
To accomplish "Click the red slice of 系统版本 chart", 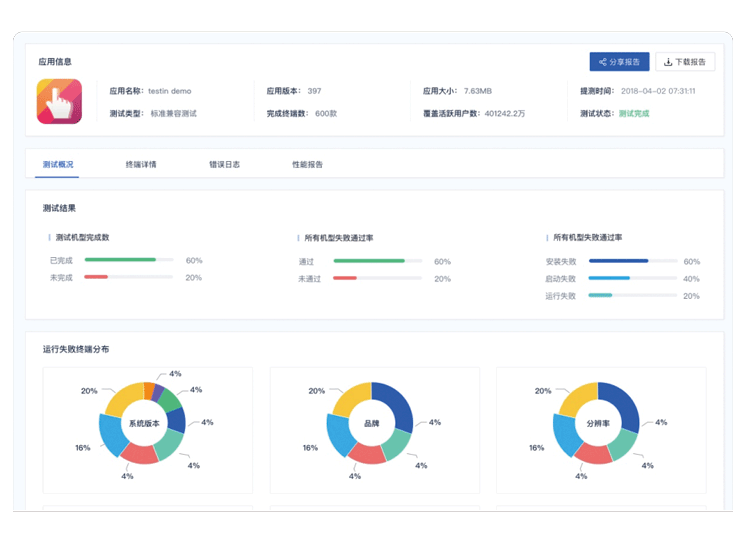I will [x=139, y=454].
